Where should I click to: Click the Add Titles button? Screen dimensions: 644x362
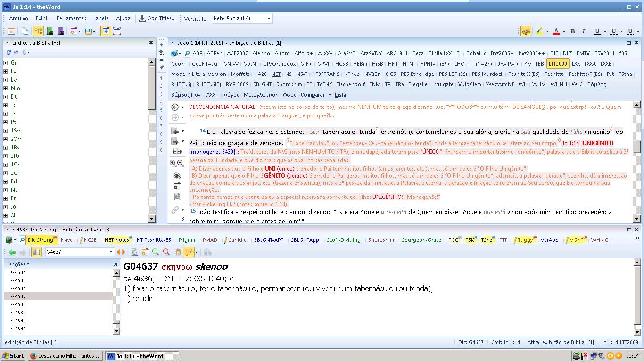pos(157,19)
